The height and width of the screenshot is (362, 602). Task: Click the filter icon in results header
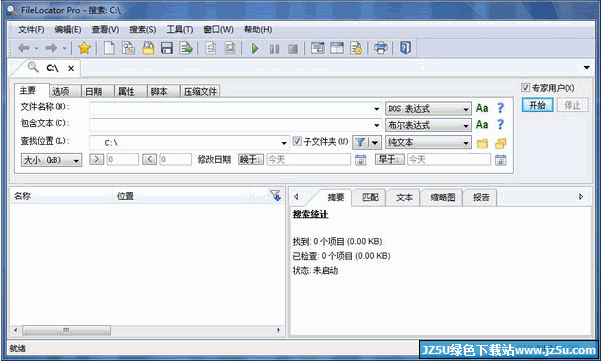(x=275, y=195)
